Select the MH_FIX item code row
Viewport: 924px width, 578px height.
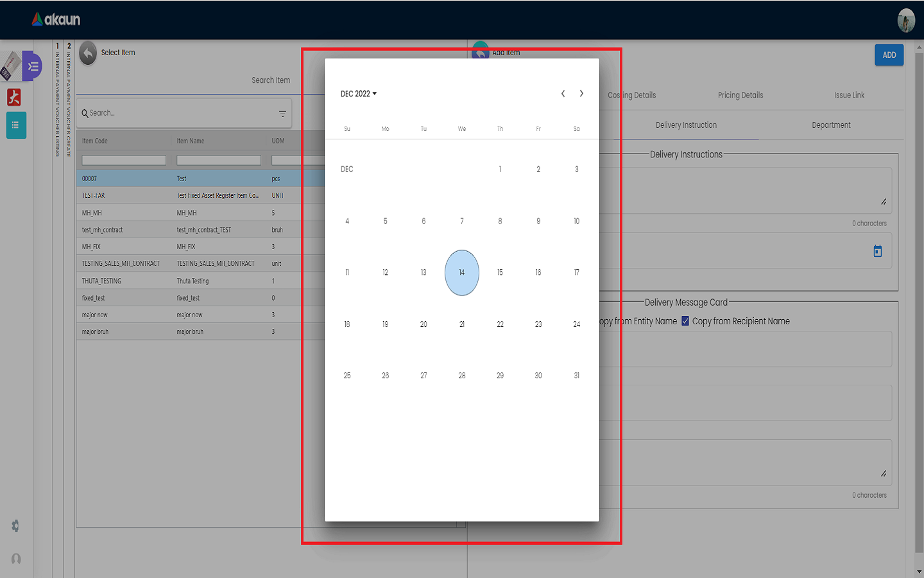pos(91,247)
